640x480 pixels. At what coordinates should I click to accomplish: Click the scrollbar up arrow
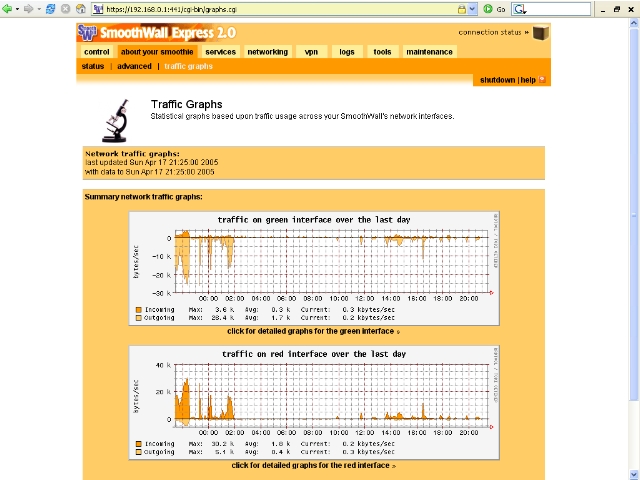click(633, 23)
